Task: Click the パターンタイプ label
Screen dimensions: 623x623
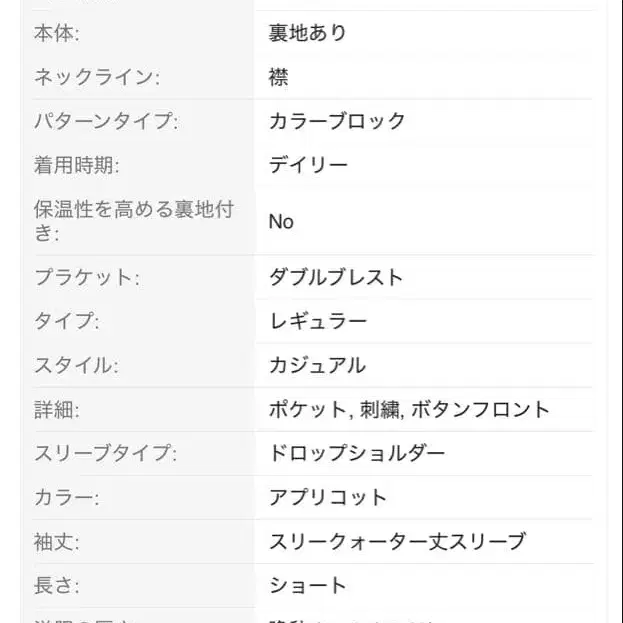Action: click(106, 121)
